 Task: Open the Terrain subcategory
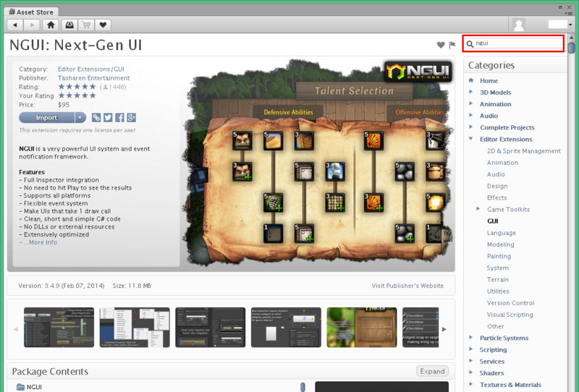click(498, 279)
